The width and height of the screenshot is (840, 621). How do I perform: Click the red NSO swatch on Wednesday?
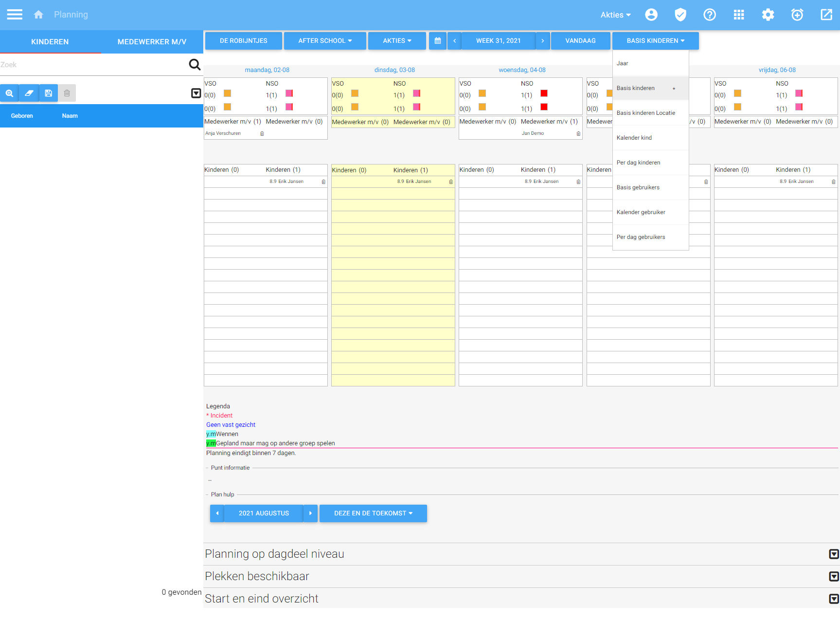pyautogui.click(x=544, y=93)
